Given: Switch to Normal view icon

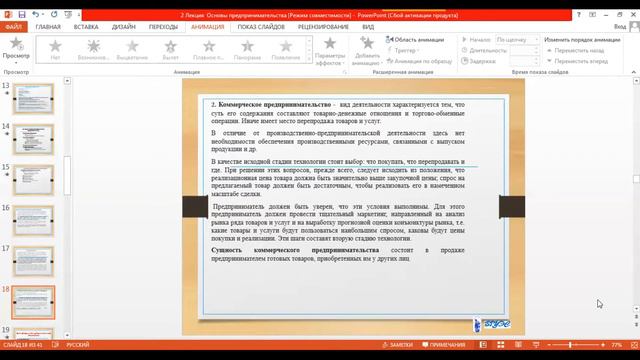Looking at the screenshot, I should [483, 345].
